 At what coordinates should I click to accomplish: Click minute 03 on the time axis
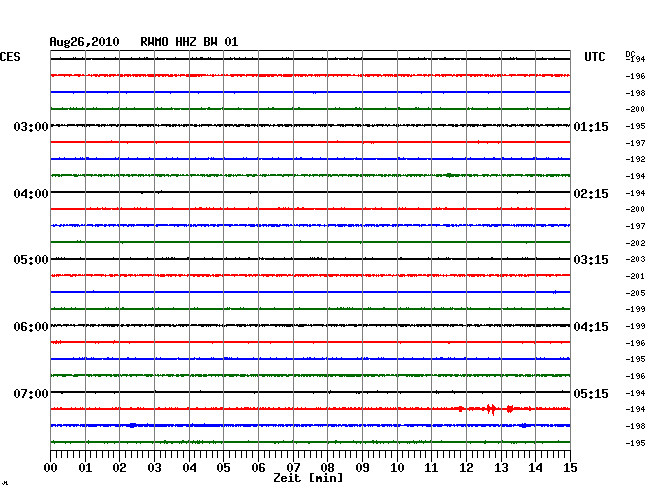(x=154, y=468)
